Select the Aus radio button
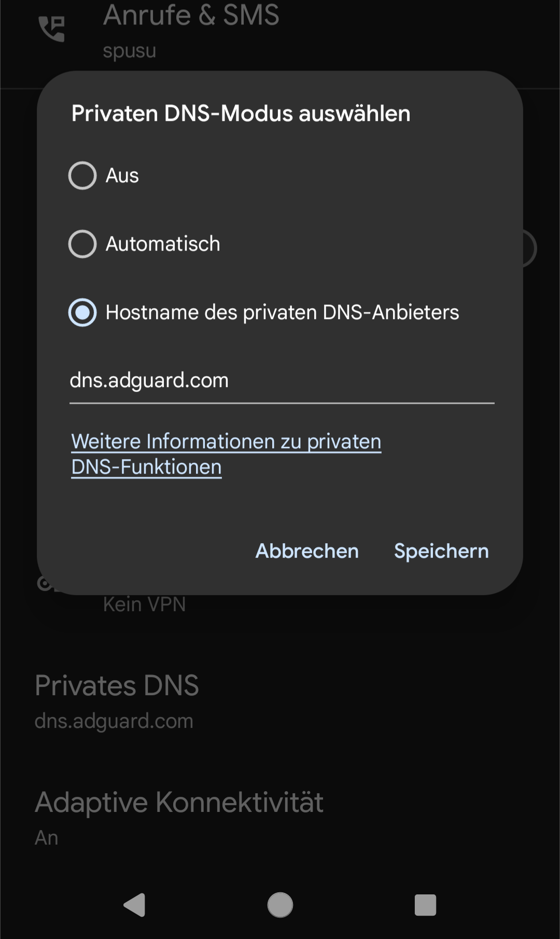 click(x=82, y=175)
